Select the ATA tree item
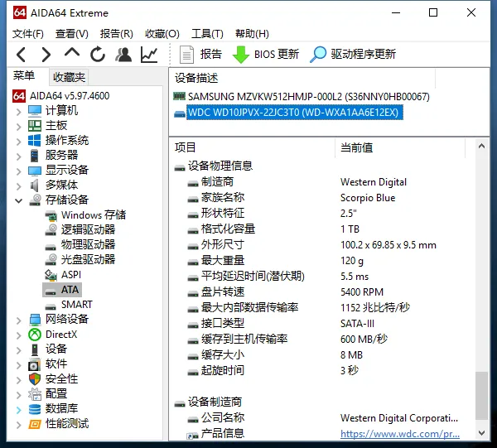 [62, 290]
